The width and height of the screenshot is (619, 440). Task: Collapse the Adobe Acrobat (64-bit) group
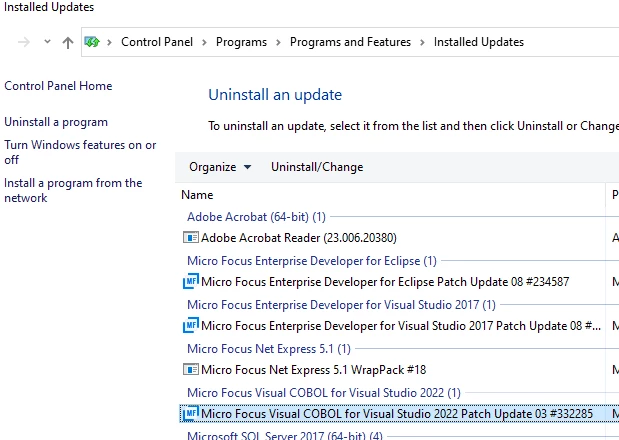click(256, 217)
